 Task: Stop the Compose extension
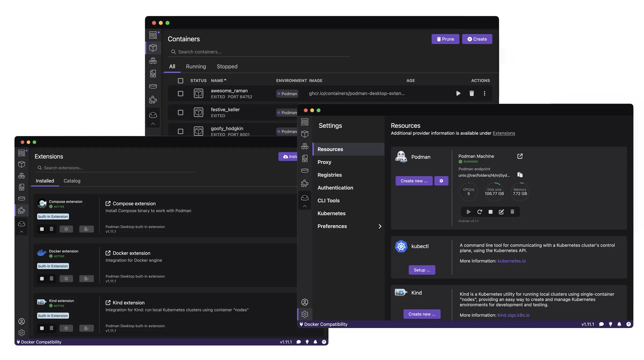click(x=42, y=229)
